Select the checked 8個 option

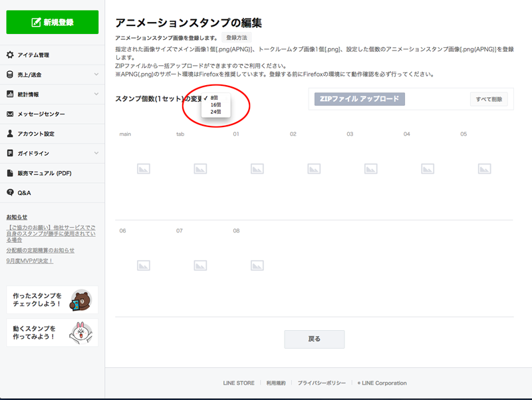click(215, 98)
